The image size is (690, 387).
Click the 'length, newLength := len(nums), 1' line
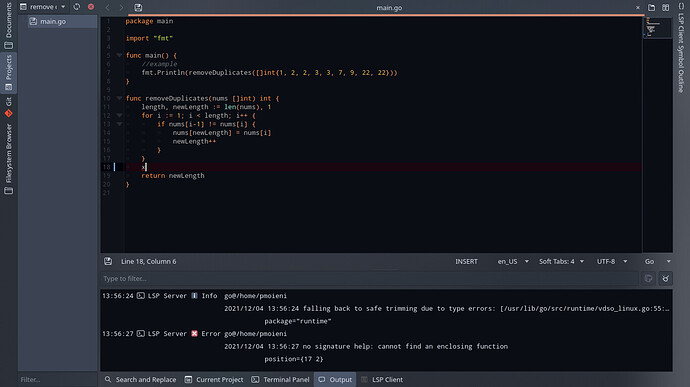[x=206, y=107]
